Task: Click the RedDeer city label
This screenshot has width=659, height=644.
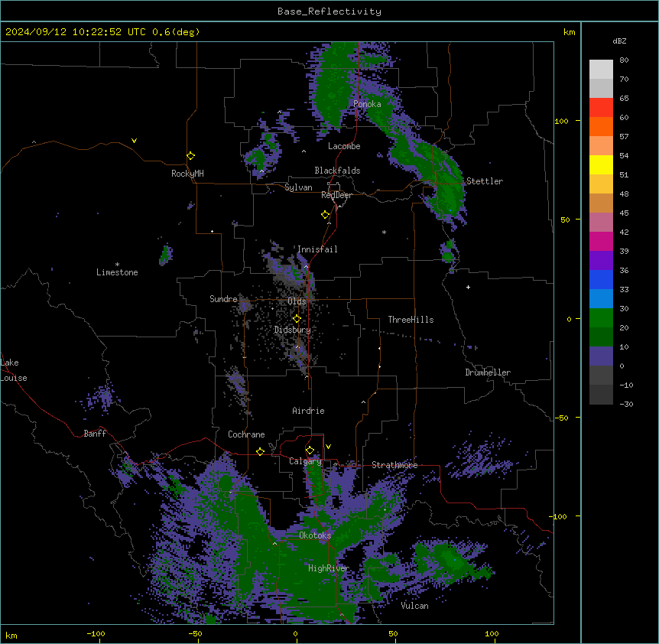Action: pos(336,195)
